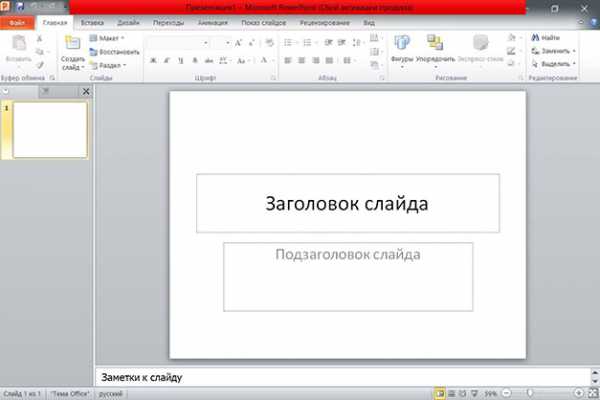Click the Фигуры (Shapes) icon
This screenshot has height=400, width=600.
pos(402,43)
